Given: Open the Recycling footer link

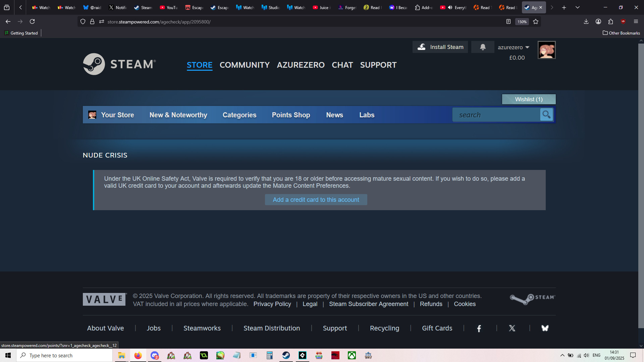Looking at the screenshot, I should (384, 328).
